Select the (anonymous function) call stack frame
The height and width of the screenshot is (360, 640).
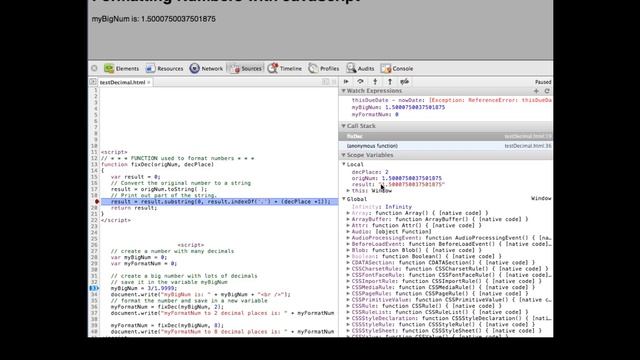click(x=446, y=146)
